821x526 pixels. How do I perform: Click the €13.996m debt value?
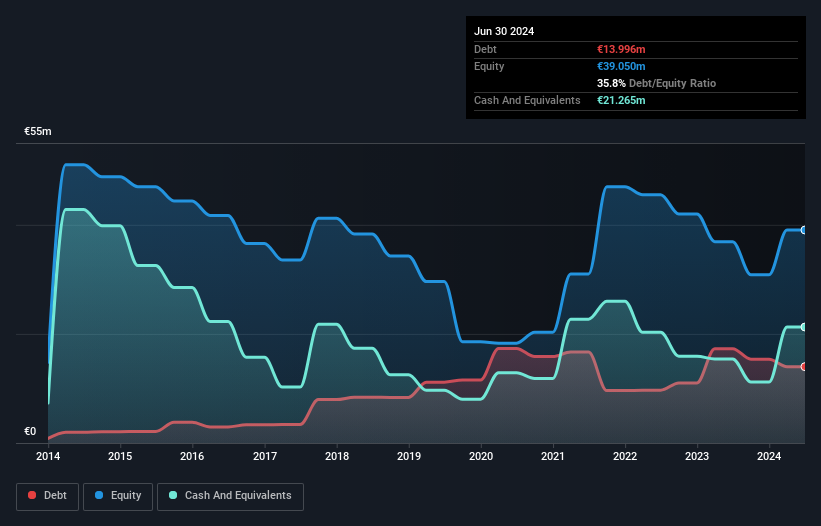(621, 49)
